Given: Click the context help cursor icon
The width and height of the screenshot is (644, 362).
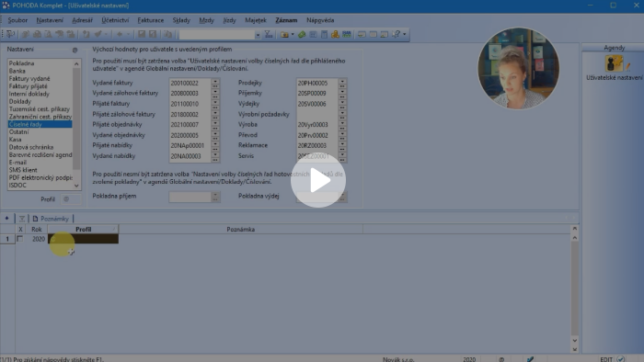Looking at the screenshot, I should 396,34.
